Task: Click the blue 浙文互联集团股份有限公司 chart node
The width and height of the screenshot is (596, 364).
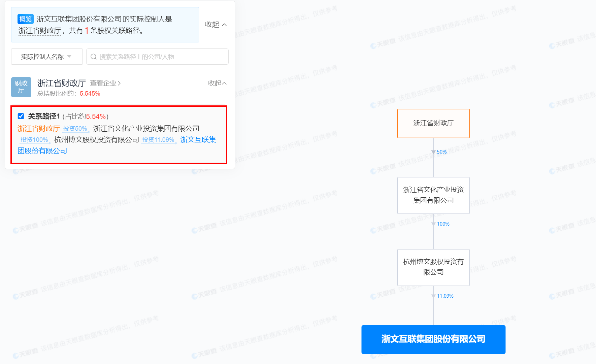Action: coord(433,339)
